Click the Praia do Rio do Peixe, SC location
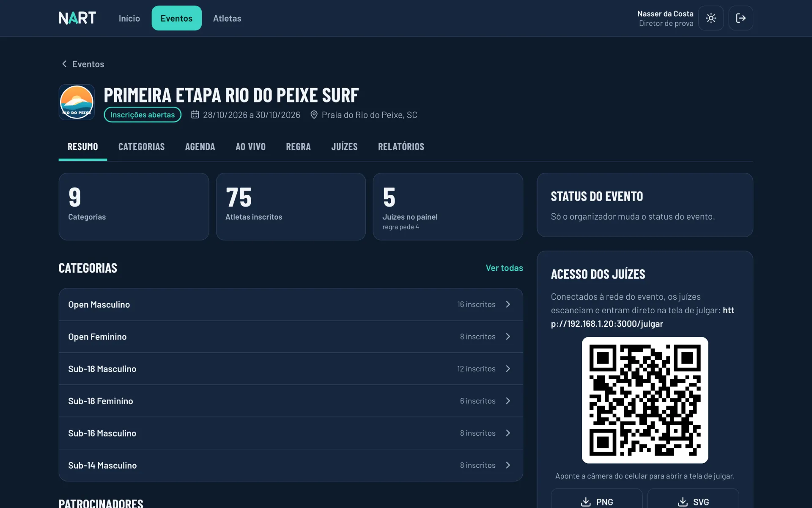 pos(370,115)
